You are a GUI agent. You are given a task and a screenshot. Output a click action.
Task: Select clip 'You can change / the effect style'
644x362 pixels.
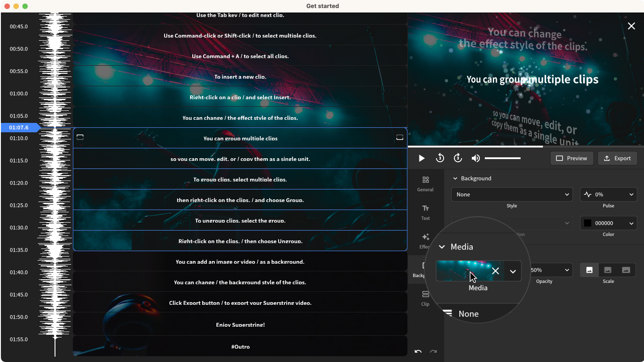tap(240, 117)
